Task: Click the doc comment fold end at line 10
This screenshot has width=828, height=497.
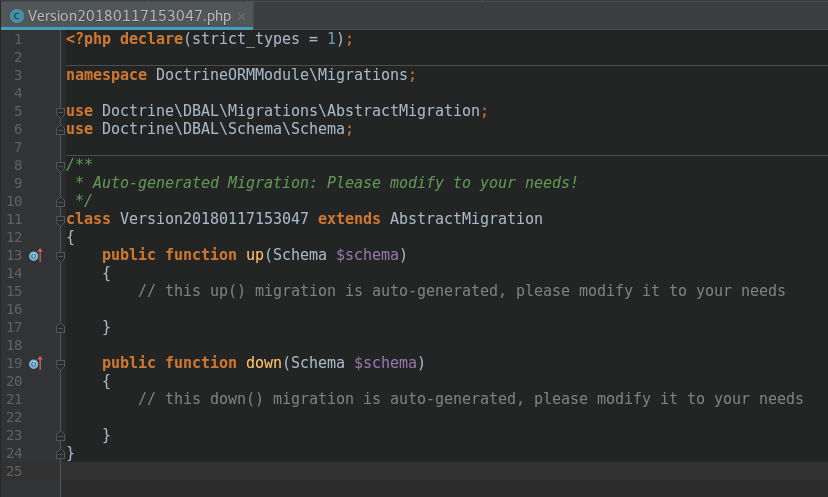Action: click(60, 202)
